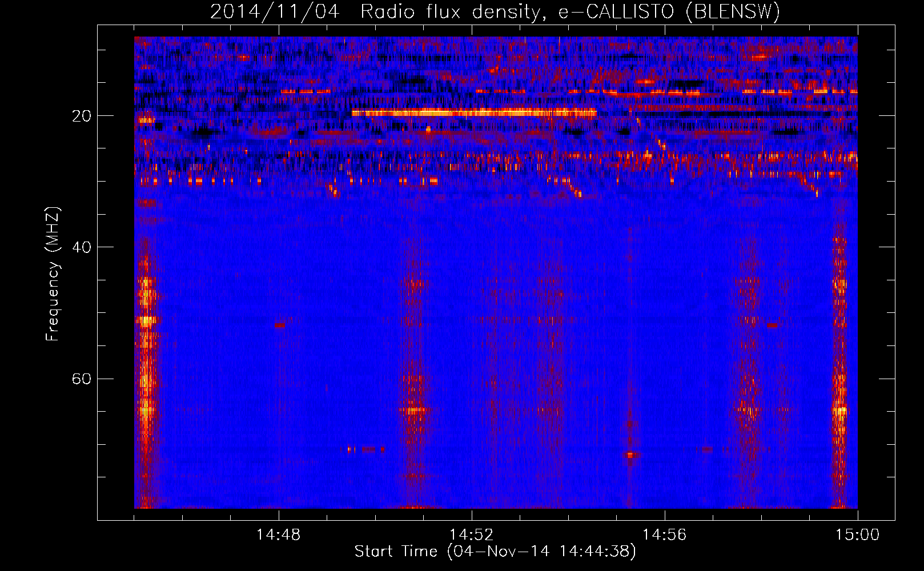924x571 pixels.
Task: Click the 14:48 time tick label
Action: point(279,535)
